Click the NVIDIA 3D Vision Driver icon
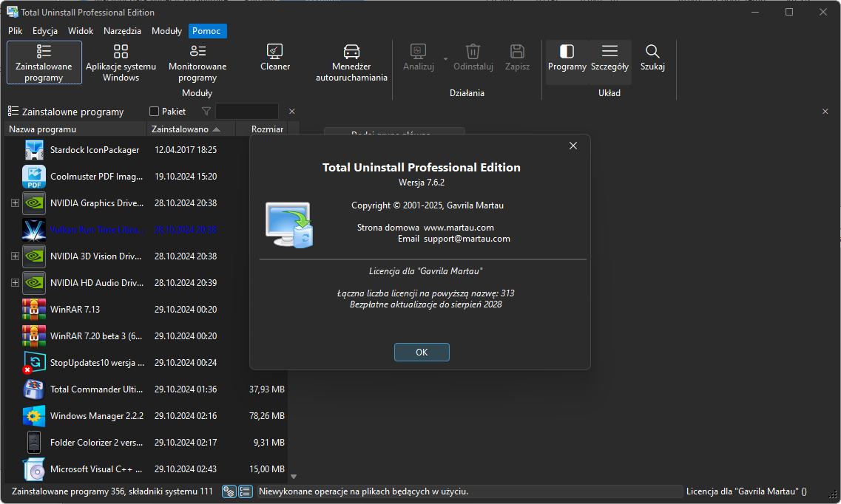Image resolution: width=841 pixels, height=504 pixels. [34, 256]
